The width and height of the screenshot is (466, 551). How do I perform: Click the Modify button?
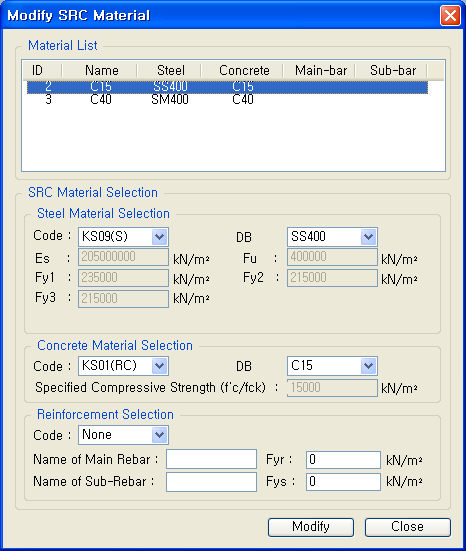tap(311, 527)
